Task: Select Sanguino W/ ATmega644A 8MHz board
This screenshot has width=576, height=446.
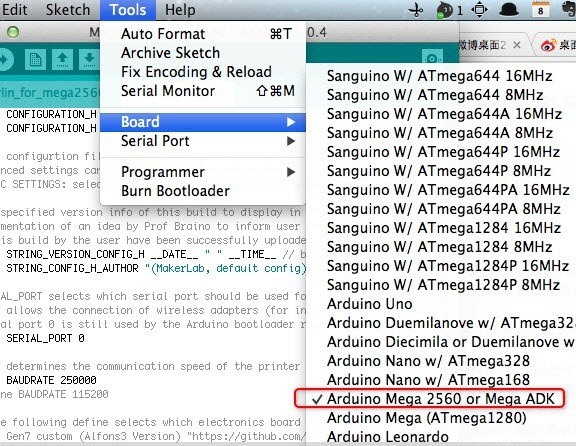Action: [x=441, y=133]
